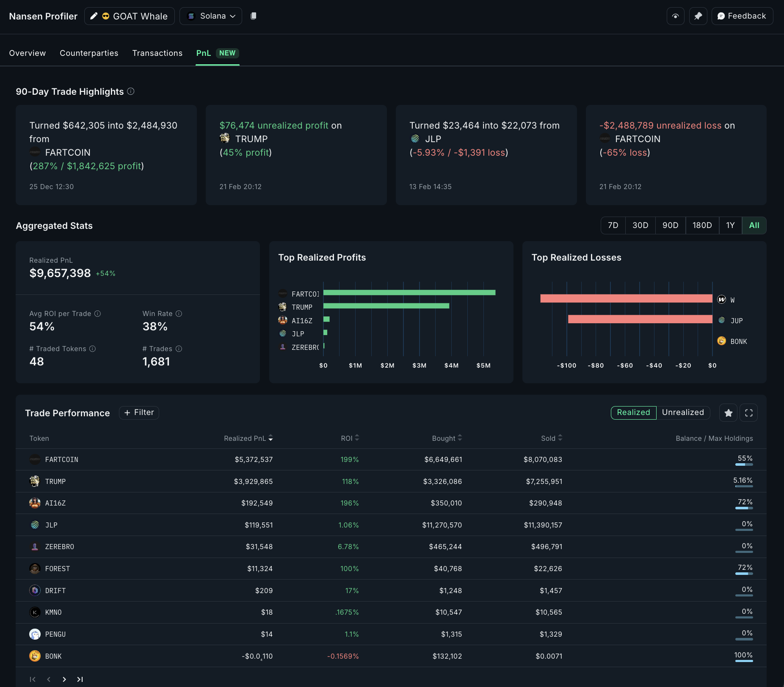Open the Filter panel in Trade Performance
Screen dimensions: 784x687
139,412
